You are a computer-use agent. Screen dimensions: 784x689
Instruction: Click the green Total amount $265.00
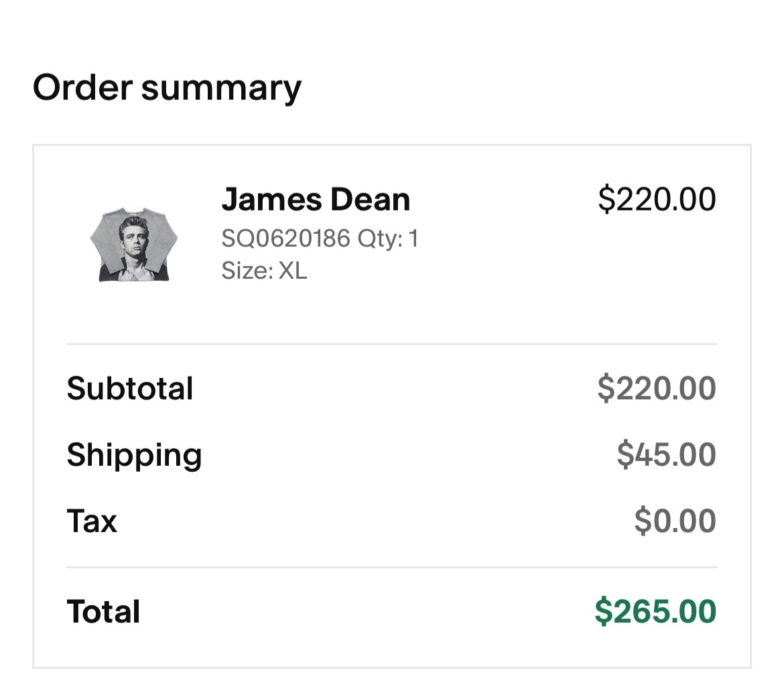tap(655, 611)
